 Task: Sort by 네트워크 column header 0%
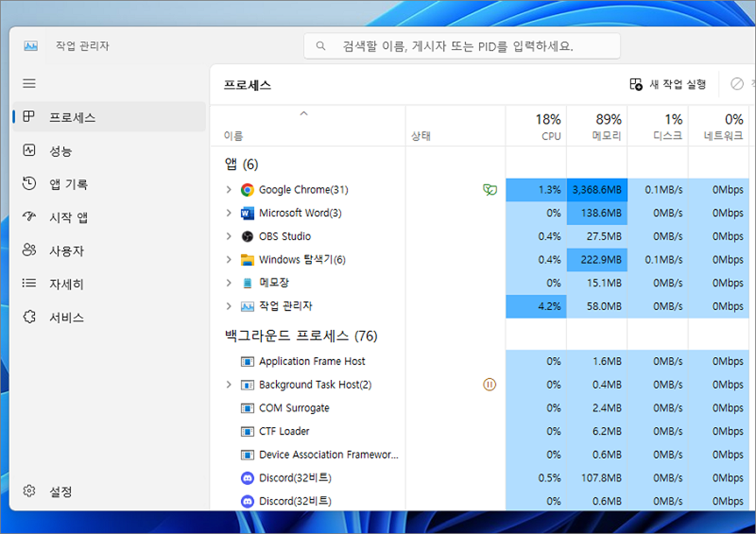point(719,126)
